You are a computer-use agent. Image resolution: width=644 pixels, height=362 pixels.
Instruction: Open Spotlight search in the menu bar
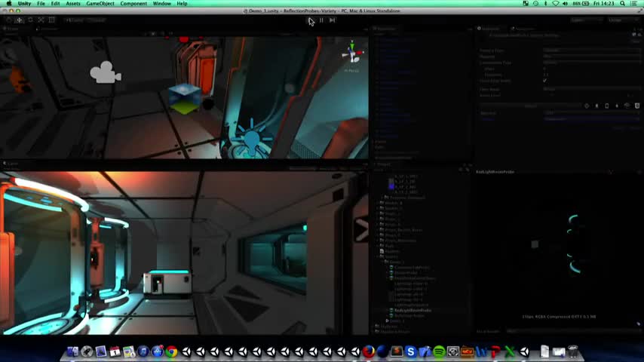point(623,3)
